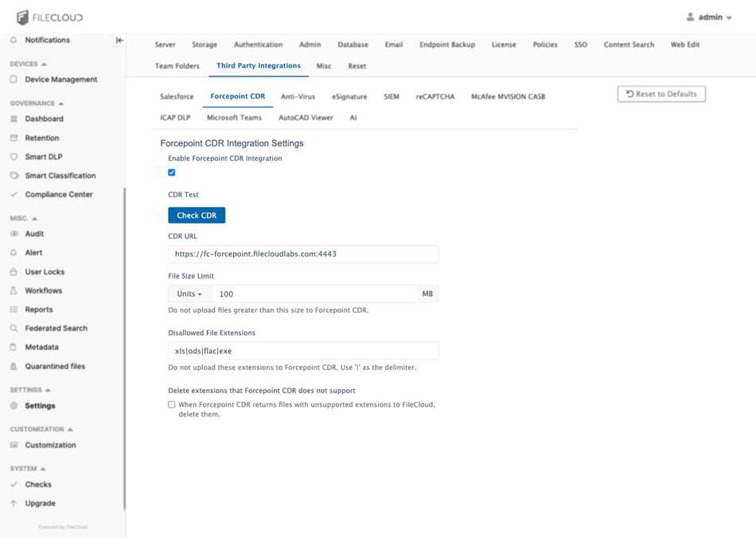The image size is (756, 538).
Task: Click the File Size Limit value field
Action: pyautogui.click(x=315, y=294)
